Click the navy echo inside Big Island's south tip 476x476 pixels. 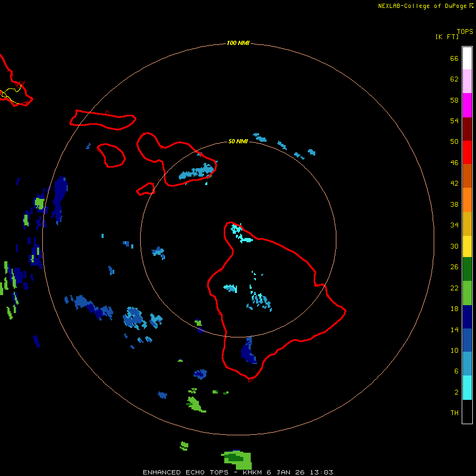(249, 351)
